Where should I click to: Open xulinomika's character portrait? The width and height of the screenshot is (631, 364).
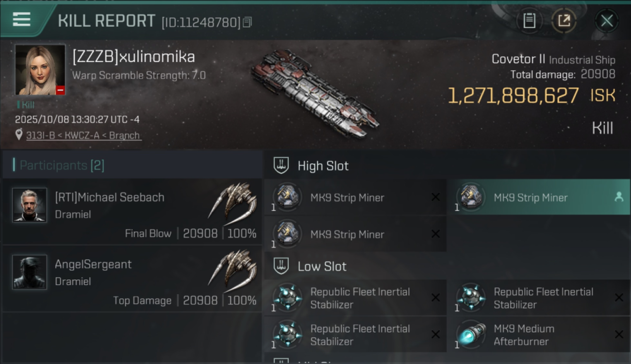(40, 70)
